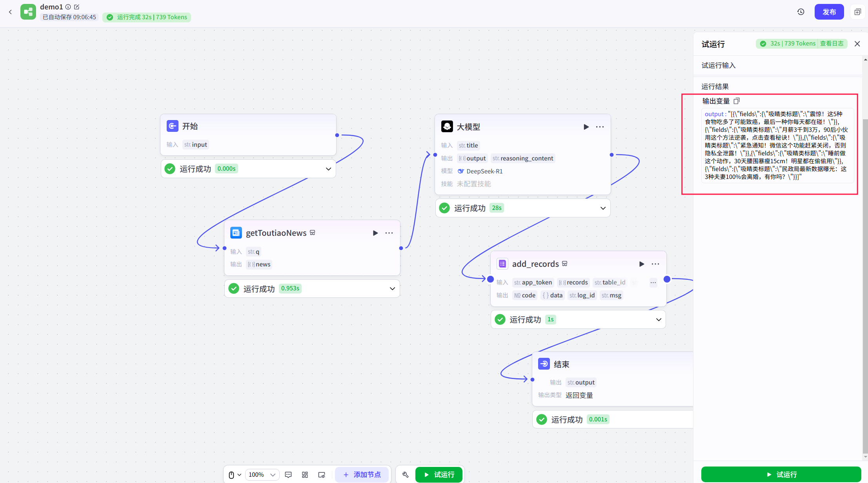Click the 发布 publish button
The image size is (868, 483).
click(829, 12)
